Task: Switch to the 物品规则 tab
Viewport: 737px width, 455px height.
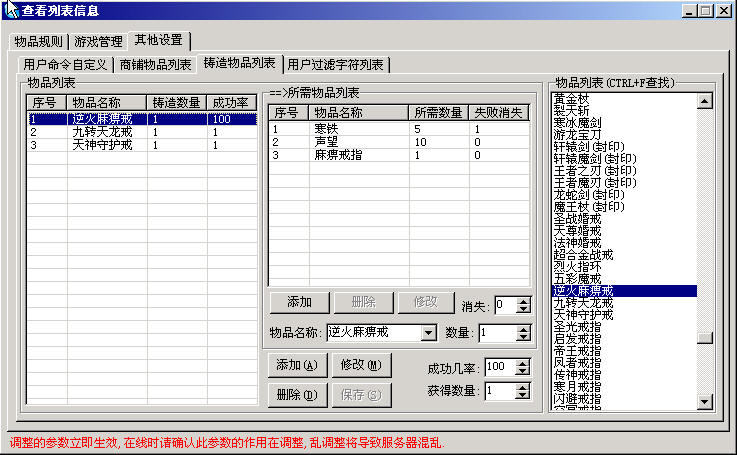Action: point(39,42)
